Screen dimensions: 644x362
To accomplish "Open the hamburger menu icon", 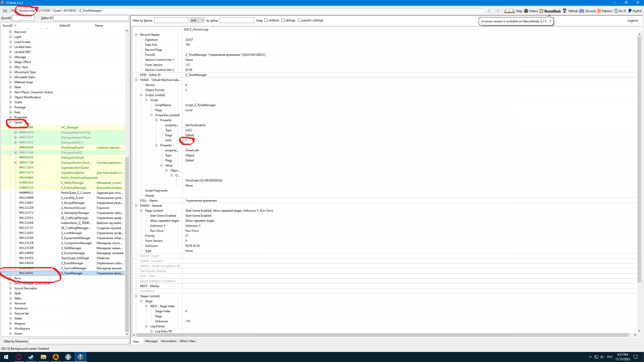I will coord(5,11).
